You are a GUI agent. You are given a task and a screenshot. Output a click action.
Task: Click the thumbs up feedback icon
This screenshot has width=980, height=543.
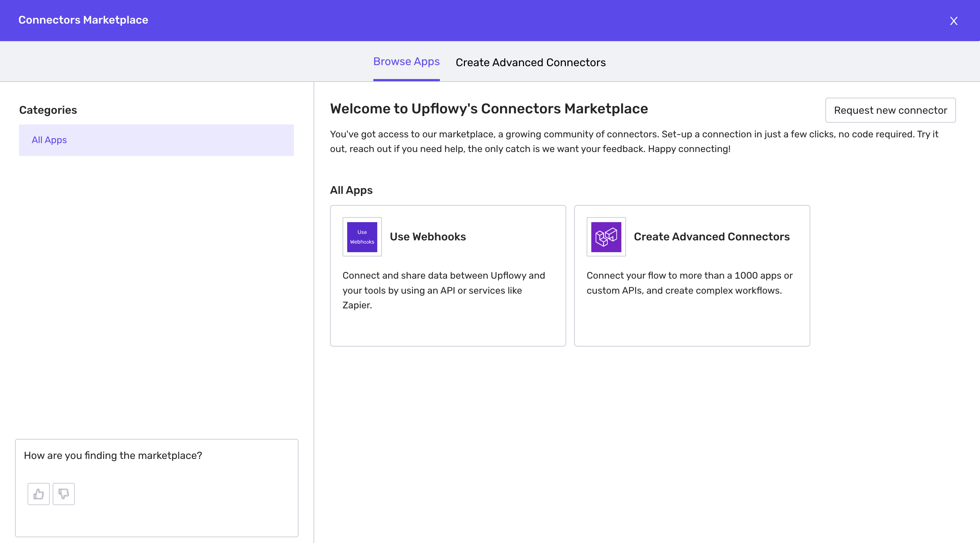(38, 494)
